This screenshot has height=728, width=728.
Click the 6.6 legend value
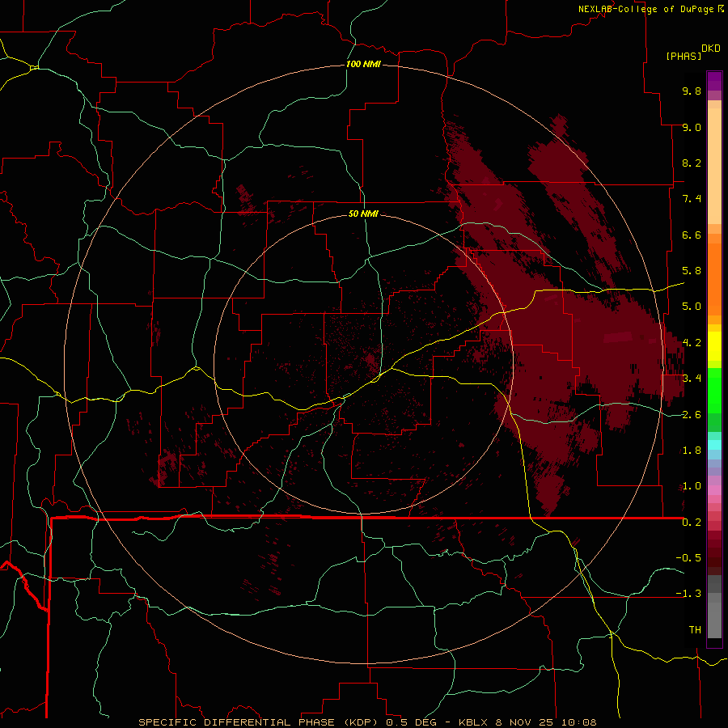[x=692, y=235]
